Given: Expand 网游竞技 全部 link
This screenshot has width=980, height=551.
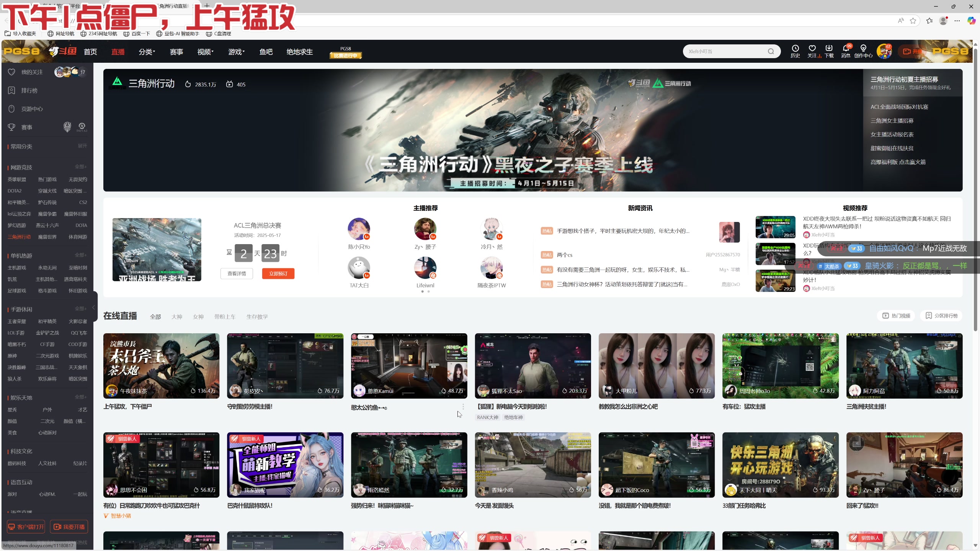Looking at the screenshot, I should pos(81,167).
